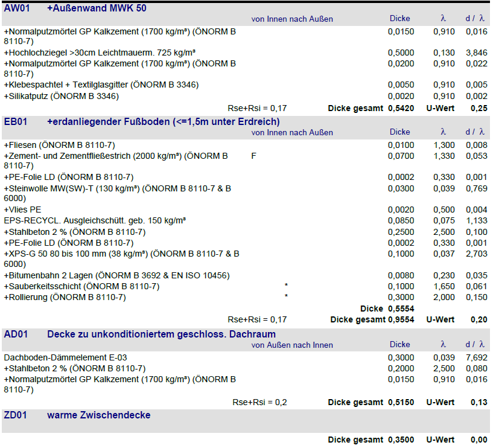Click the AD01 Decke zu unkonditioniertem Dachraum heading
493x448 pixels.
[161, 334]
